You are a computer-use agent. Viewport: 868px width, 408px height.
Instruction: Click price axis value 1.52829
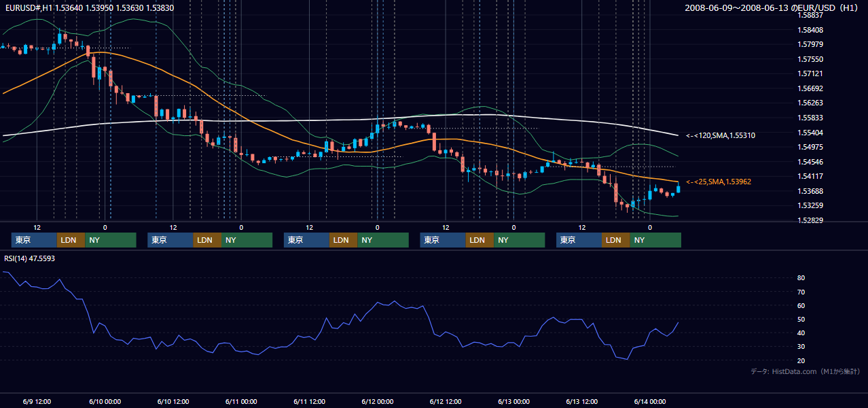pyautogui.click(x=810, y=220)
